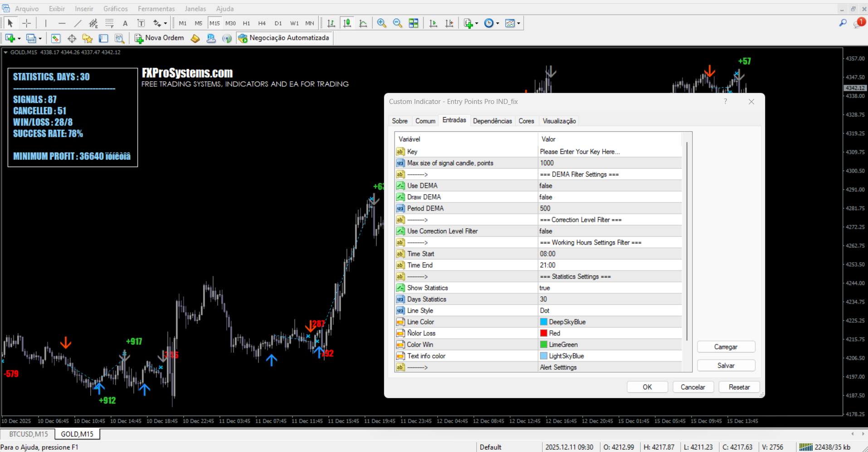
Task: Toggle Negociação Automatizada button
Action: coord(284,38)
